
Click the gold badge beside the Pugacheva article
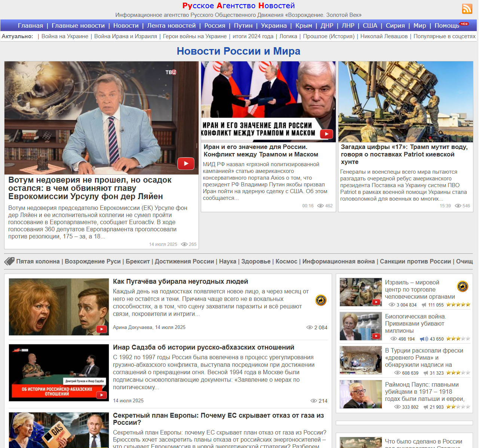(321, 300)
